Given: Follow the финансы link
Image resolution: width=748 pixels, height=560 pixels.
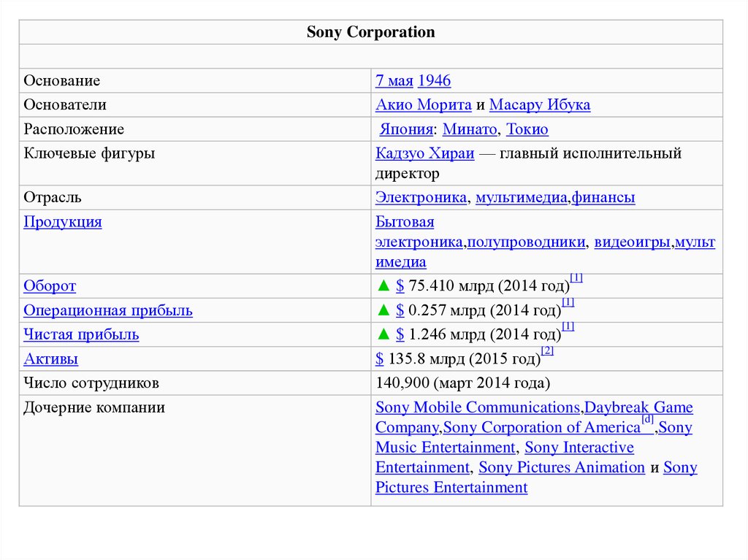Looking at the screenshot, I should [x=603, y=198].
